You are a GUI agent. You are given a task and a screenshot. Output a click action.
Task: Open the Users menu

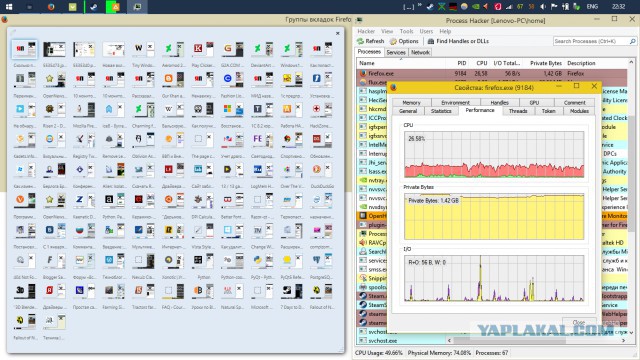426,31
